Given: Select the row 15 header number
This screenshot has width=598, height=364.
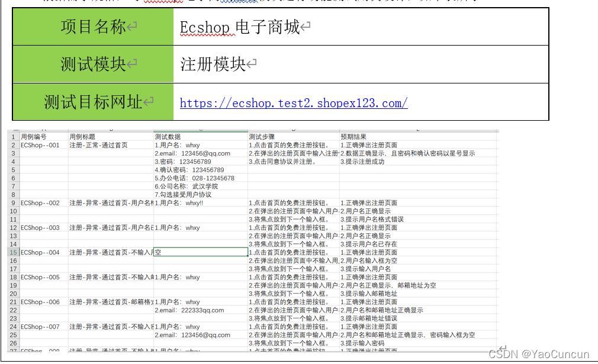Looking at the screenshot, I should click(x=14, y=252).
